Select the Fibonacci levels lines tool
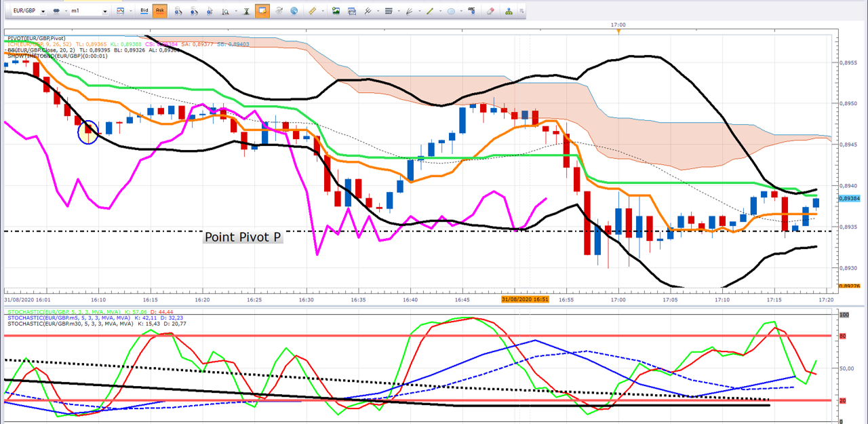The height and width of the screenshot is (424, 868). click(389, 11)
